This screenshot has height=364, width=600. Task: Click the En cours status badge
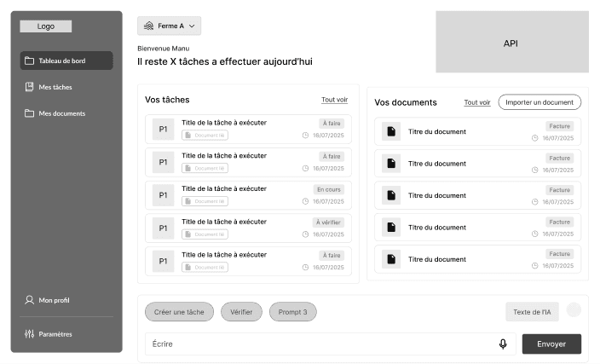click(x=329, y=189)
